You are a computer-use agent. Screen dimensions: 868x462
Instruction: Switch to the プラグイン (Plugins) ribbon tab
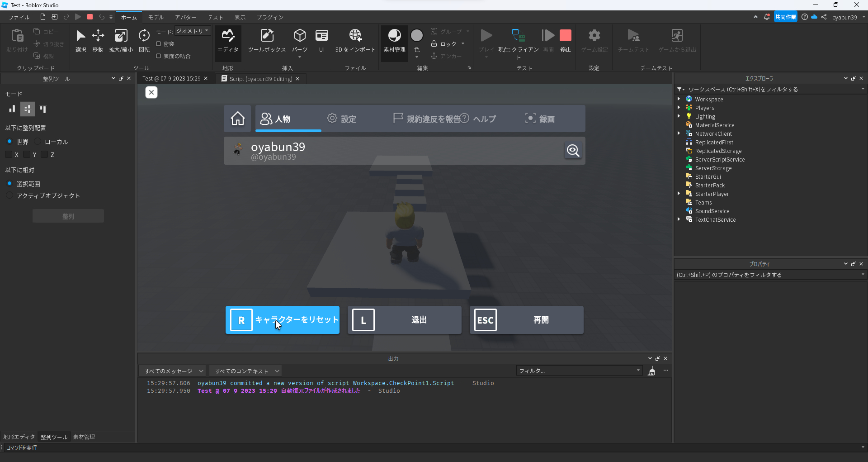[270, 17]
